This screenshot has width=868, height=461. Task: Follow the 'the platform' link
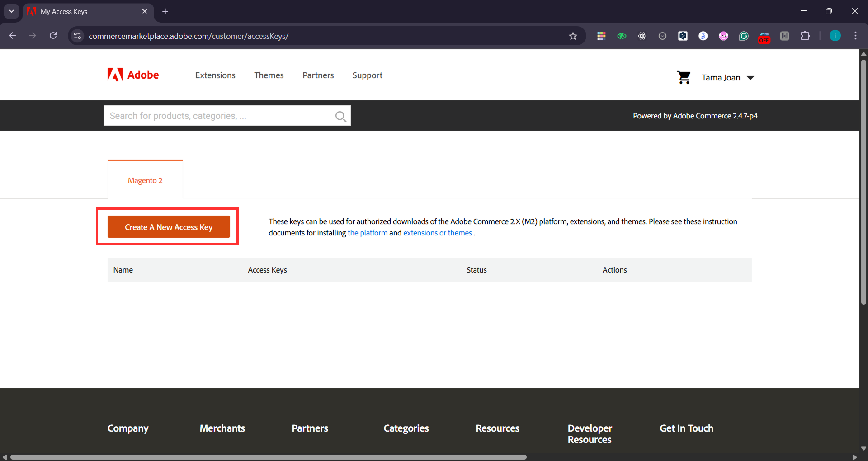coord(368,233)
